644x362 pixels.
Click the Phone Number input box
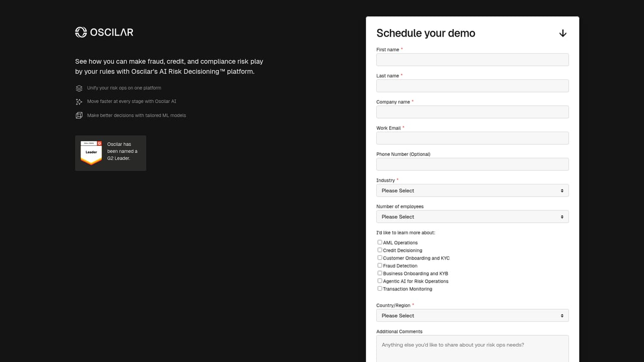(x=472, y=164)
